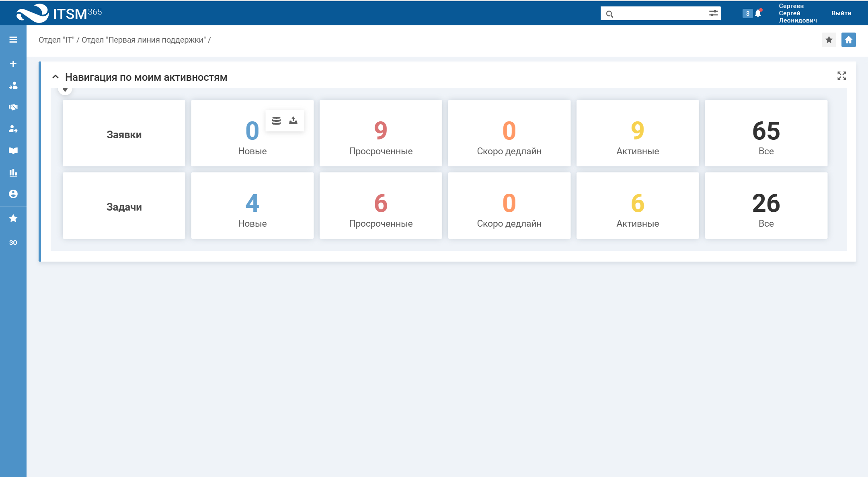
Task: Select the handshake icon in the sidebar
Action: [13, 107]
